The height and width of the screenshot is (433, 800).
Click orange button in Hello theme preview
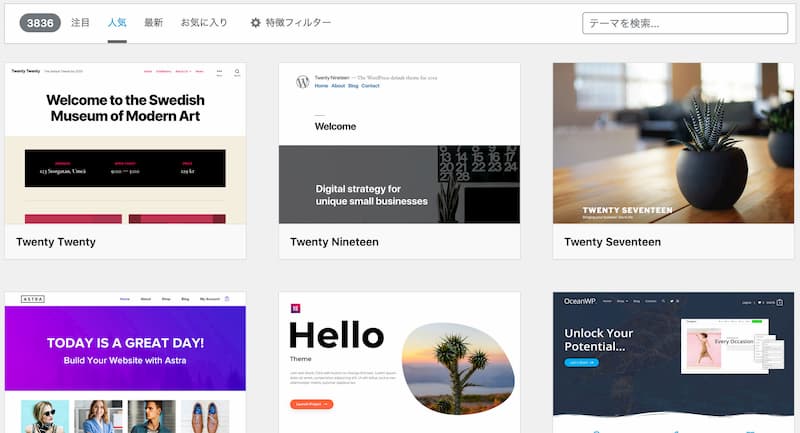[x=312, y=404]
